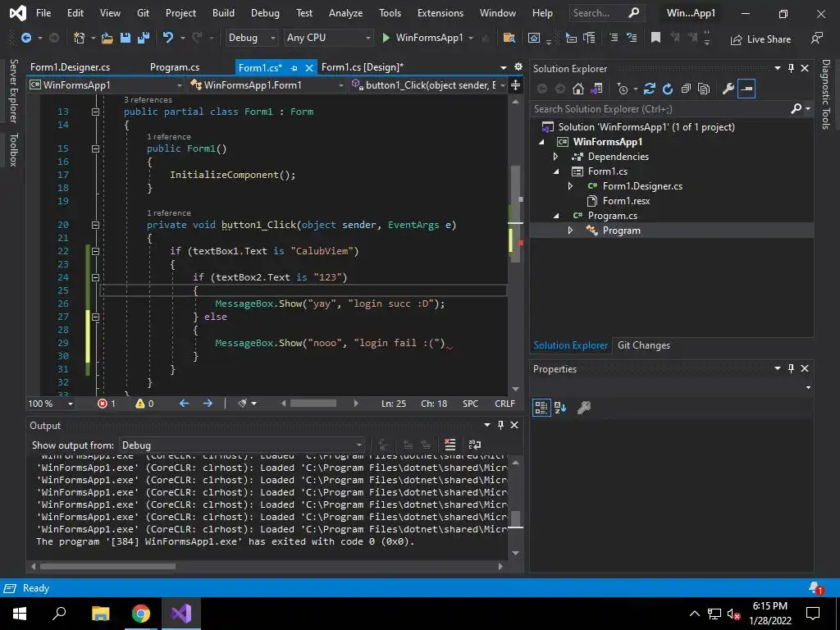Image resolution: width=840 pixels, height=630 pixels.
Task: Switch to Form1.Designer.cs tab
Action: [71, 67]
